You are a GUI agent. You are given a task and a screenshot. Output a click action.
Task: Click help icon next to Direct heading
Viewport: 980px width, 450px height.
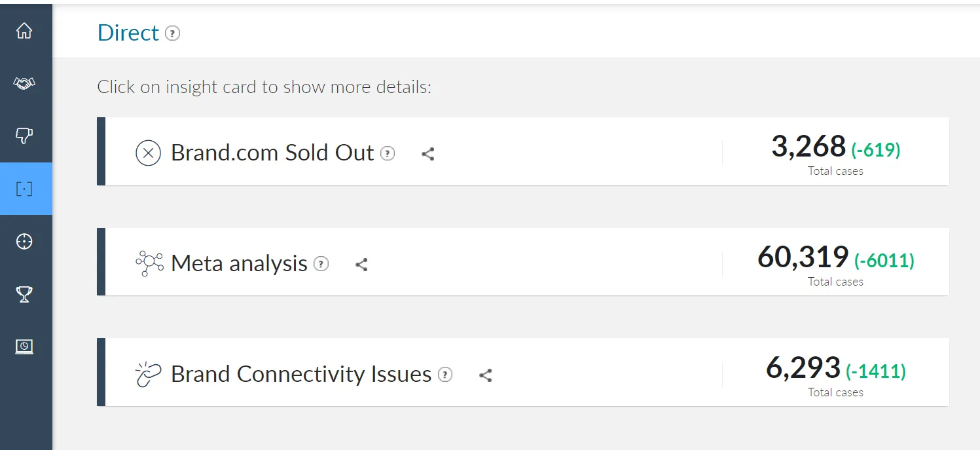click(x=172, y=33)
